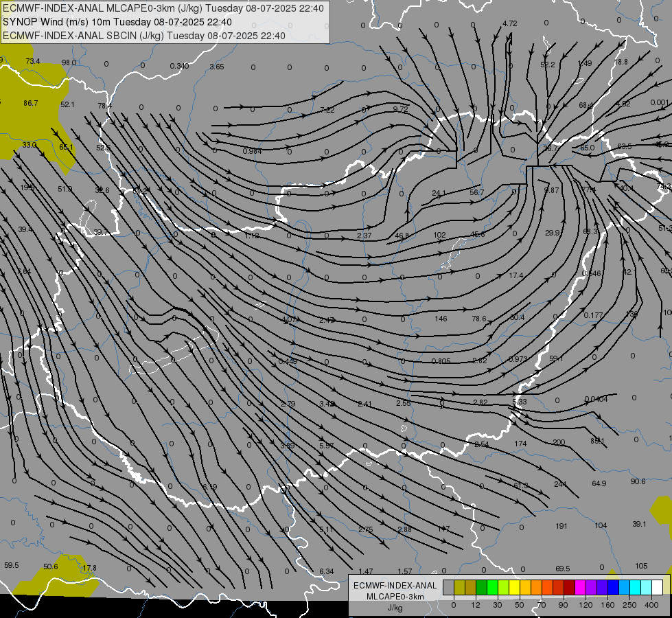The width and height of the screenshot is (672, 618).
Task: Click the map value 64.9
Action: (x=599, y=483)
